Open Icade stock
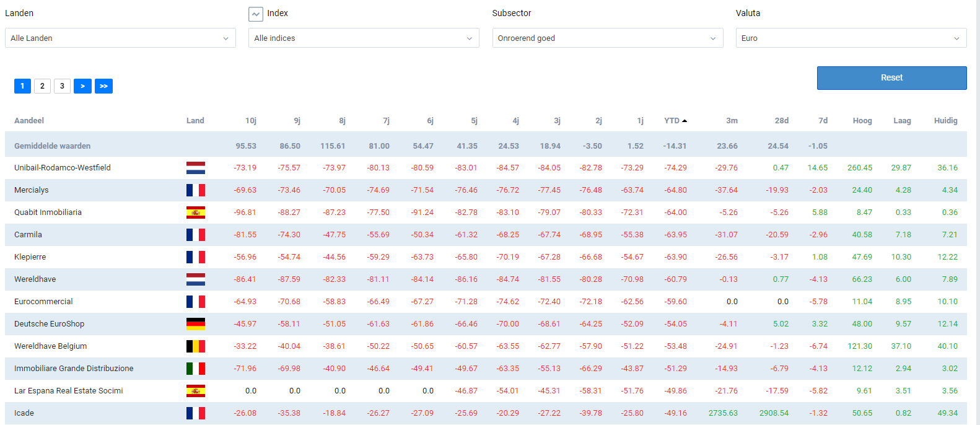Screen dimensions: 980x425 tap(24, 413)
